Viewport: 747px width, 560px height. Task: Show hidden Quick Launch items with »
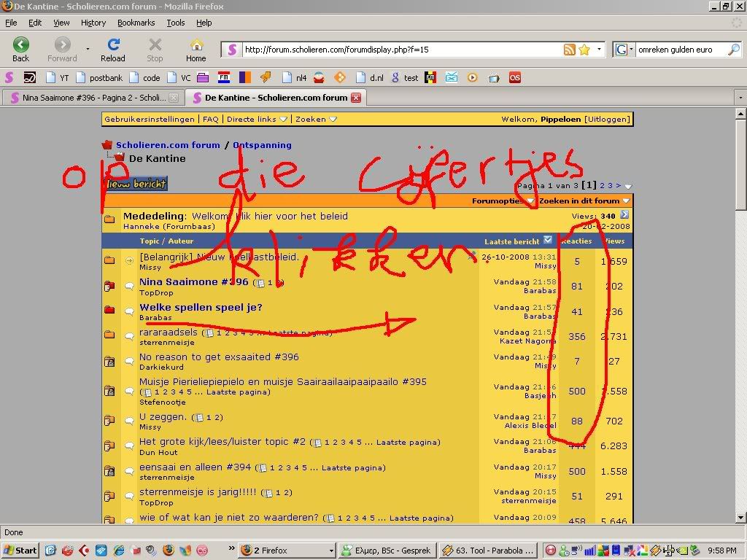tap(232, 548)
